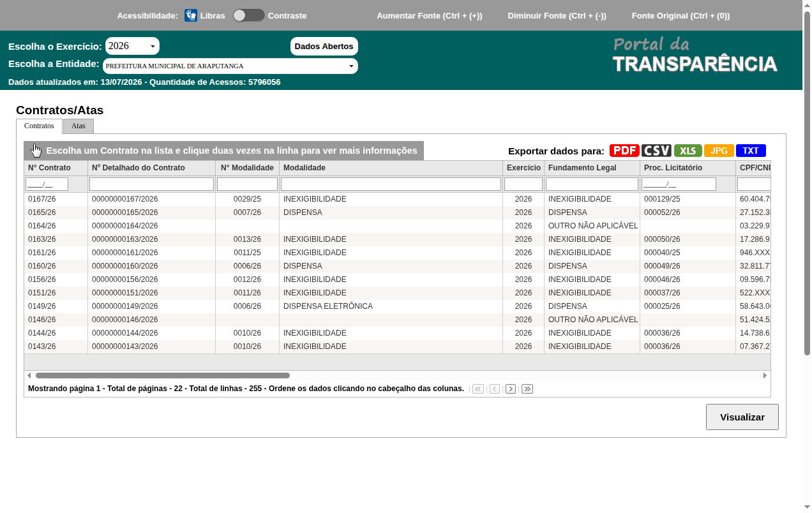The height and width of the screenshot is (513, 812).
Task: Select contract row 0167/26
Action: tap(397, 199)
